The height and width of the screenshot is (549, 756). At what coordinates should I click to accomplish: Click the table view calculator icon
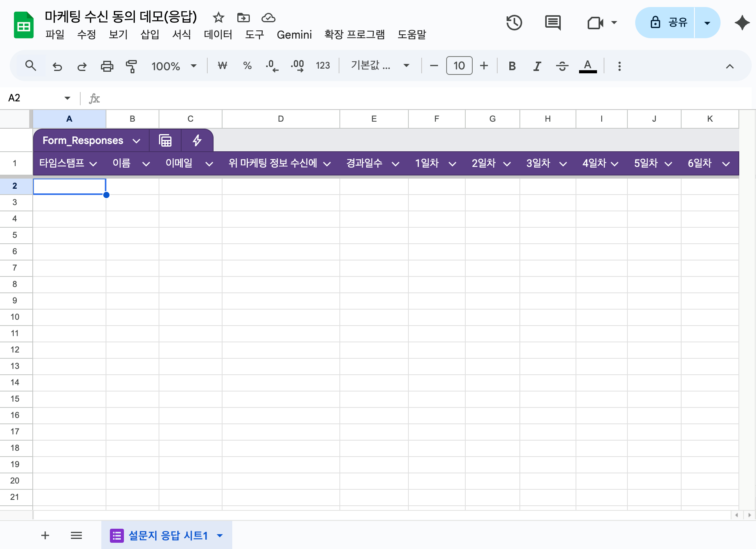click(165, 140)
